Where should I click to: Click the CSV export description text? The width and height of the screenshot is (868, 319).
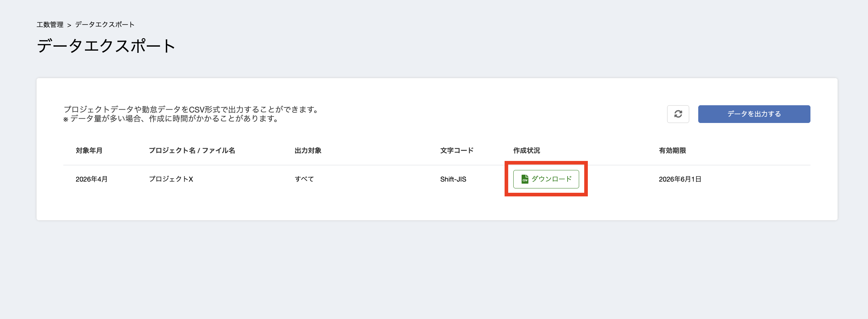tap(191, 114)
